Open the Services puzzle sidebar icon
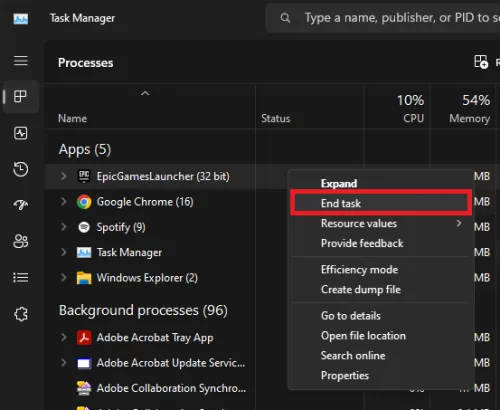 coord(21,314)
